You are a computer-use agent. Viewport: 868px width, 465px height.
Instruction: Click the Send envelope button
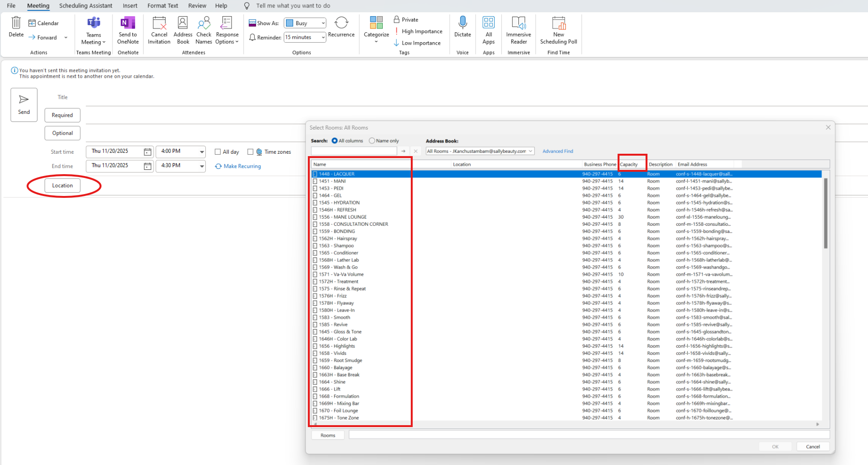(x=24, y=105)
